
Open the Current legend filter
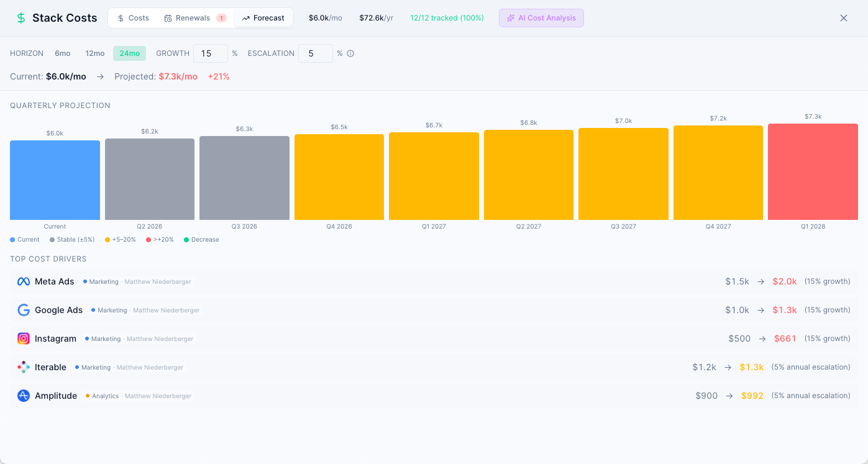25,239
